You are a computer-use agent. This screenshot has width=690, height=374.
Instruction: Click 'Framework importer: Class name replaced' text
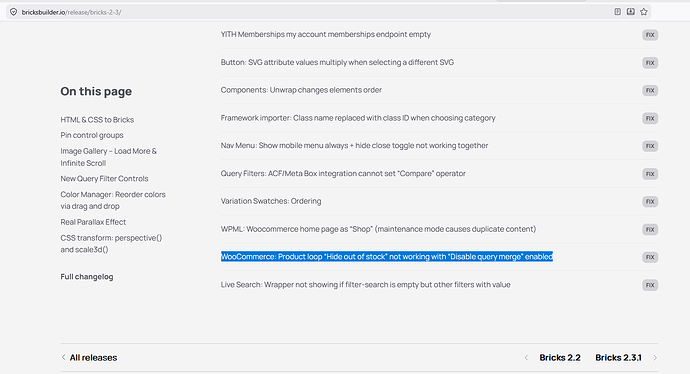358,118
